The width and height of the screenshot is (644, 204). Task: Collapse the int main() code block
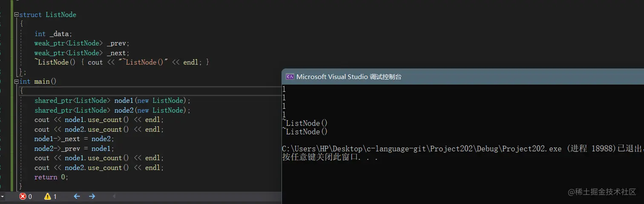16,81
